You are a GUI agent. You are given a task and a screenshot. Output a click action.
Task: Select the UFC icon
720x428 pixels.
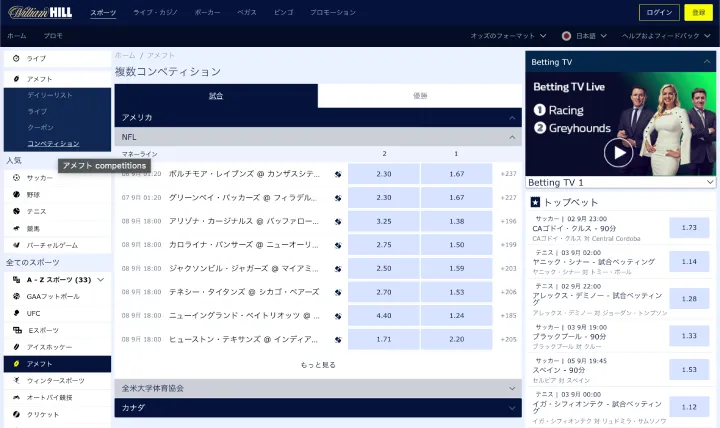(x=16, y=313)
